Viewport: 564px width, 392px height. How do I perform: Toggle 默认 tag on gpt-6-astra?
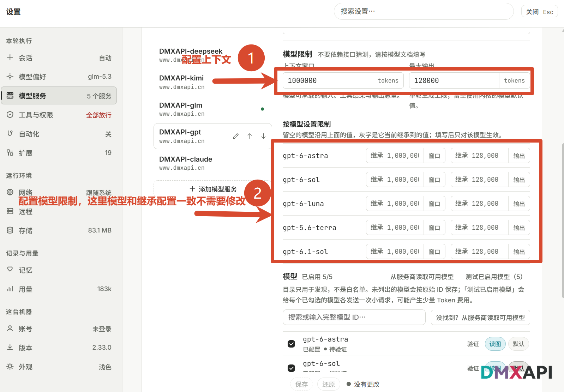point(518,344)
